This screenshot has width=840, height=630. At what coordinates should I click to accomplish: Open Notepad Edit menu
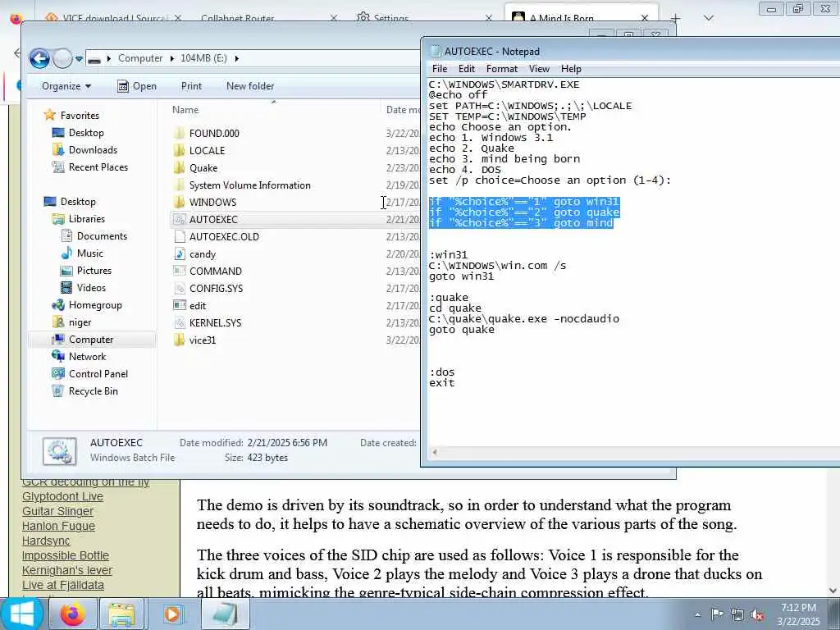(466, 69)
